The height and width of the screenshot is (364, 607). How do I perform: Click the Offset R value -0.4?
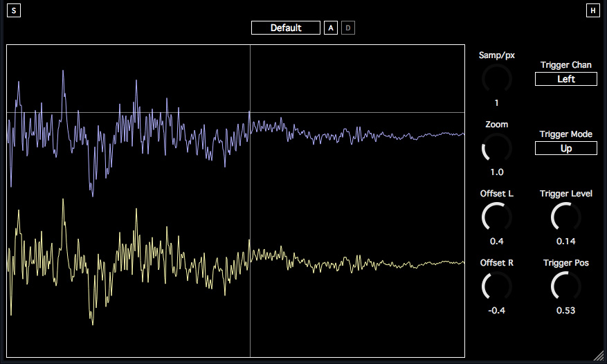tap(497, 311)
